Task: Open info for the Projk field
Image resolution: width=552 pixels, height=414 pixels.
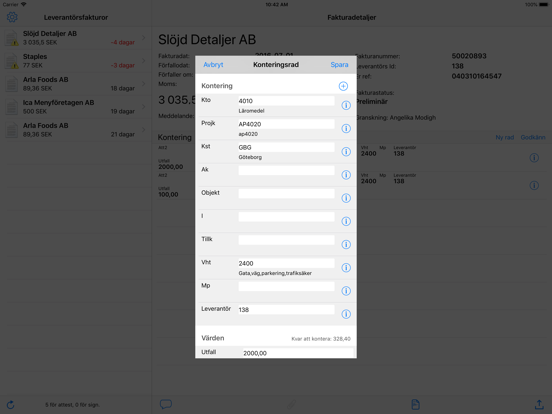Action: pyautogui.click(x=346, y=128)
